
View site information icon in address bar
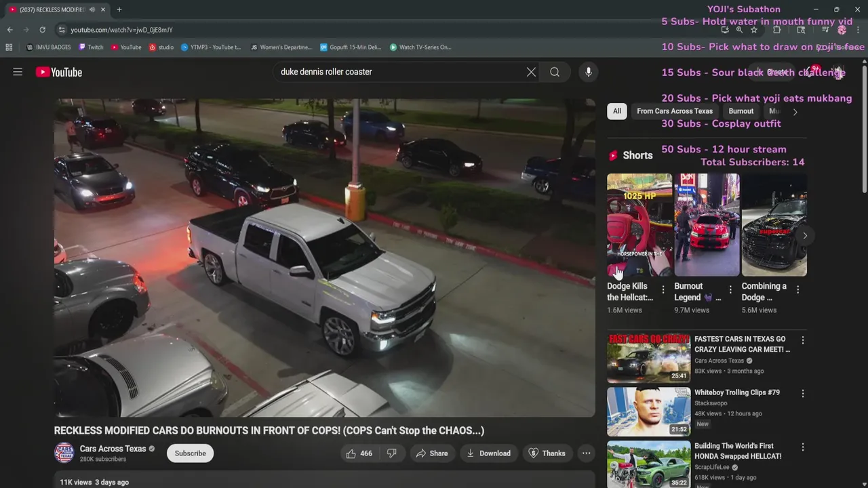62,30
